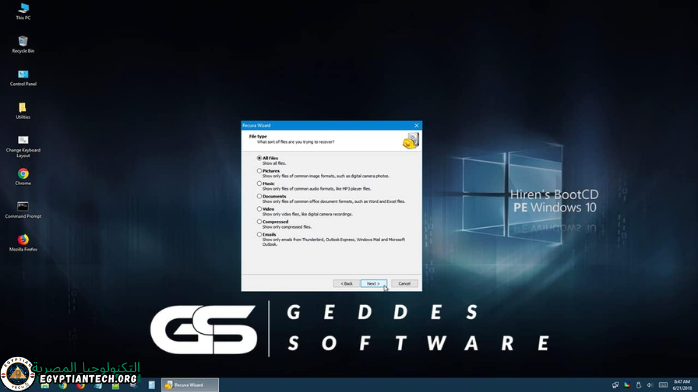Click the Recuva hard-hat logo in wizard header
This screenshot has width=698, height=392.
[x=410, y=141]
